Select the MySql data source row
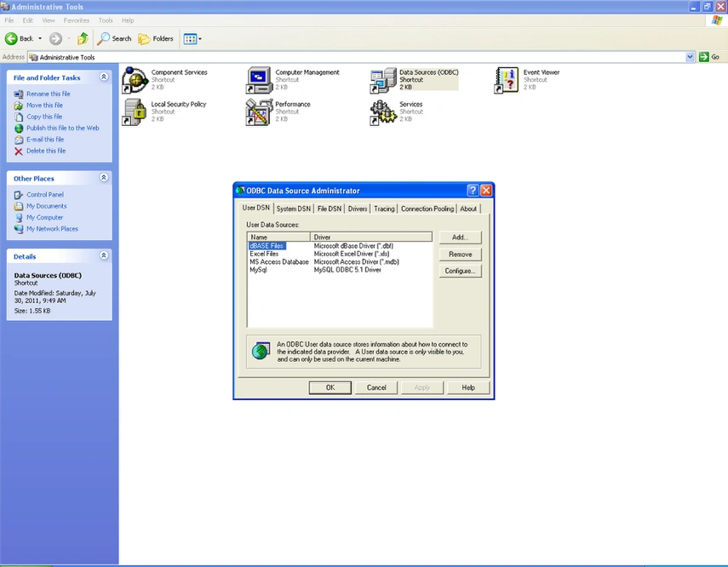 click(340, 270)
